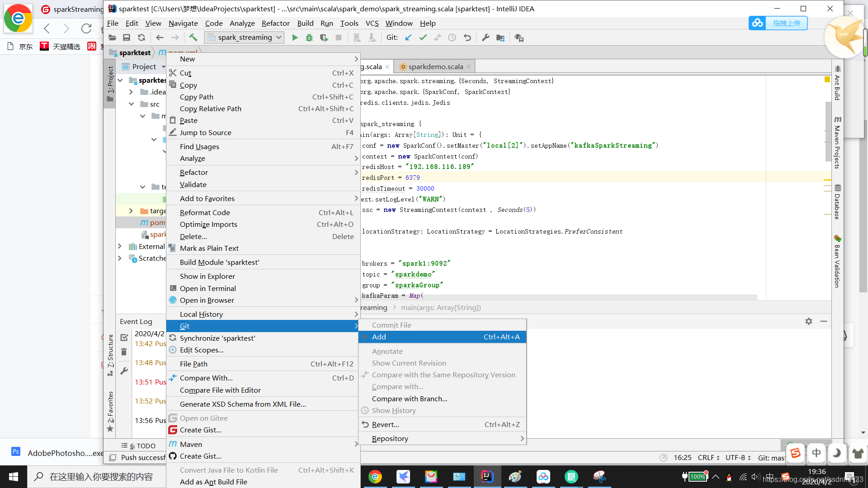
Task: Click the Chrome icon in the taskbar
Action: click(x=375, y=476)
